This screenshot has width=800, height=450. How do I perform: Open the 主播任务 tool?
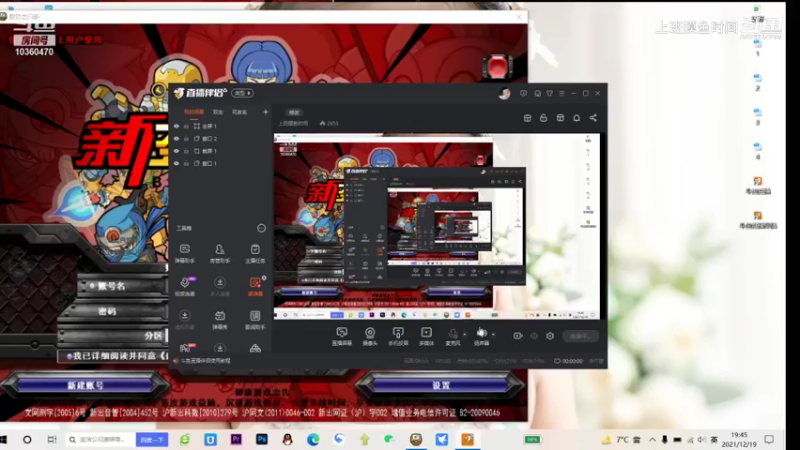coord(255,253)
